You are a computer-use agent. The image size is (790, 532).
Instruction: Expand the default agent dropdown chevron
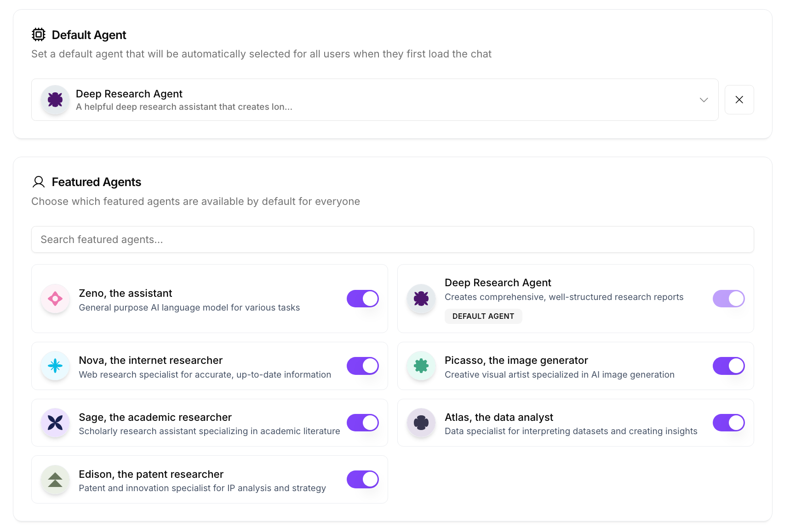(704, 100)
